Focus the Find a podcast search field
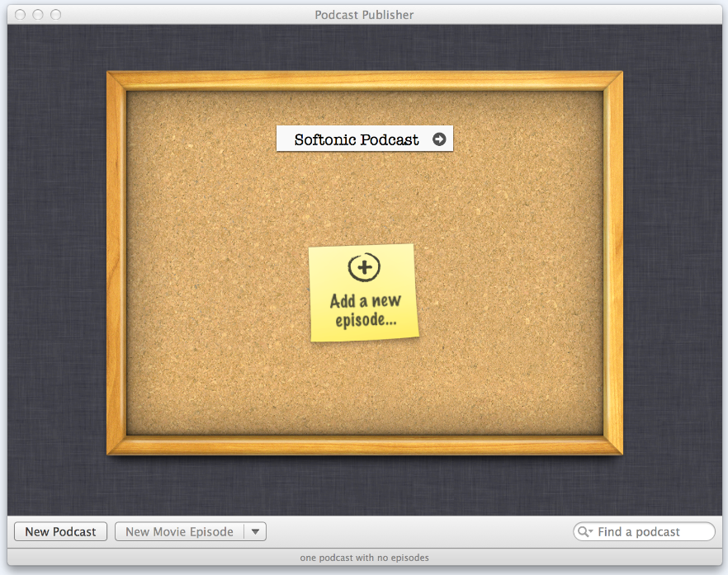This screenshot has height=575, width=728. click(x=652, y=532)
